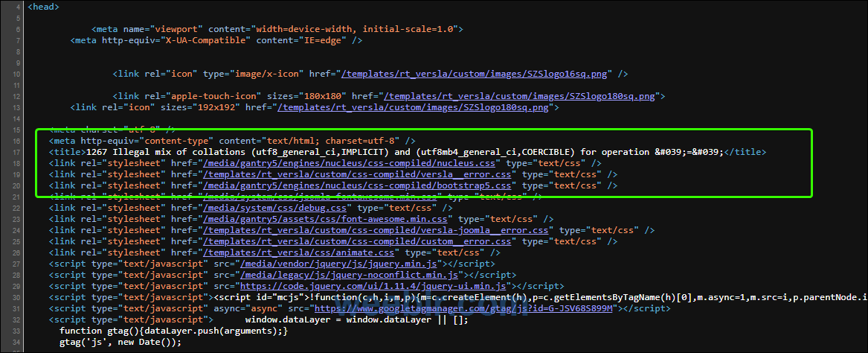The width and height of the screenshot is (868, 353).
Task: Click the viewport meta tag text
Action: coord(277,29)
